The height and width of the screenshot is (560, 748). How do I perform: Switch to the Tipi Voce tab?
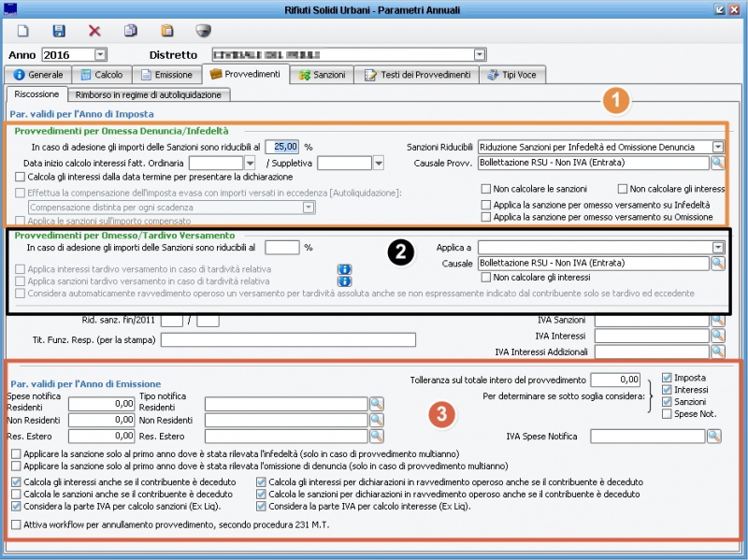pyautogui.click(x=512, y=75)
